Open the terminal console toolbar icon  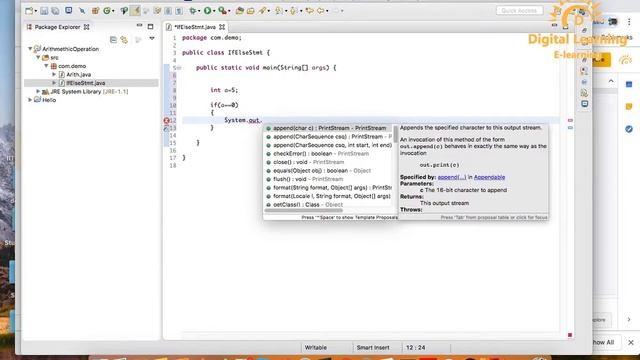69,11
